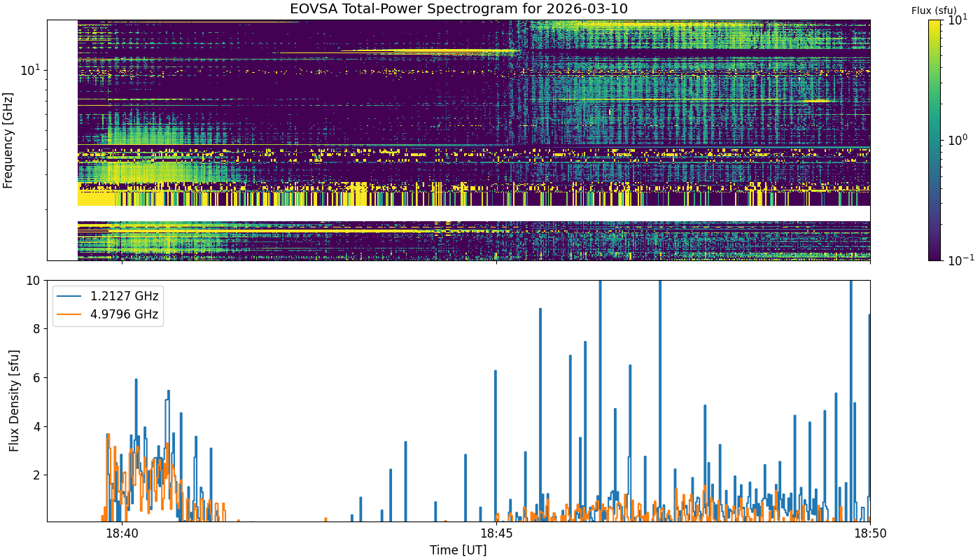Click the colorbar's top 10¹ tick label
980x560 pixels.
[957, 20]
